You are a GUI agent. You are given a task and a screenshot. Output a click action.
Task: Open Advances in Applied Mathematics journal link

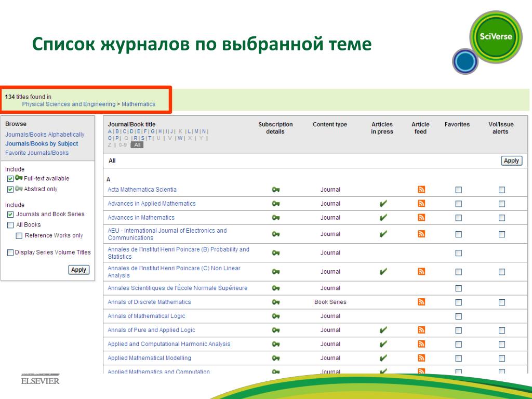[x=152, y=204]
